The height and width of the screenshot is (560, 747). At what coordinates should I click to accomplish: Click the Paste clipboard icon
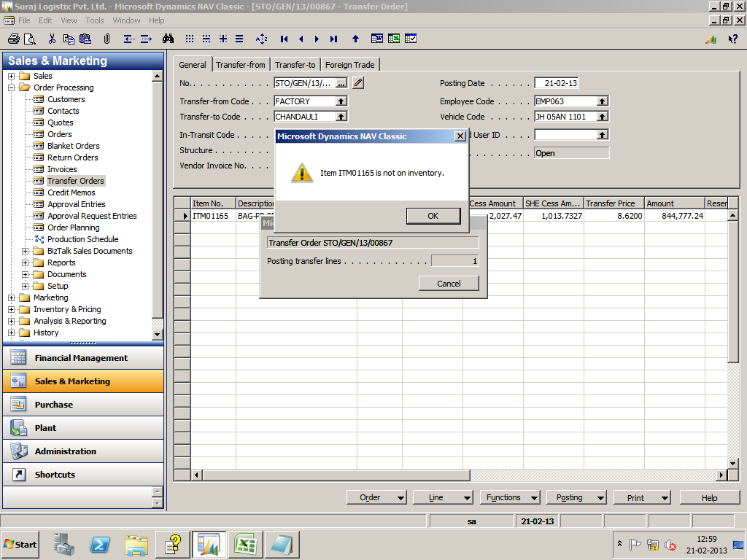pos(85,39)
